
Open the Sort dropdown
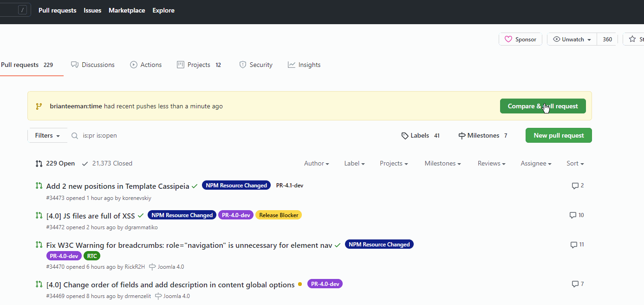575,164
